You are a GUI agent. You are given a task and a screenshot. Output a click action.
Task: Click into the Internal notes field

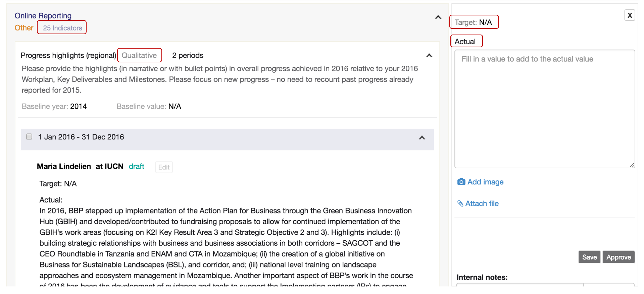519,285
